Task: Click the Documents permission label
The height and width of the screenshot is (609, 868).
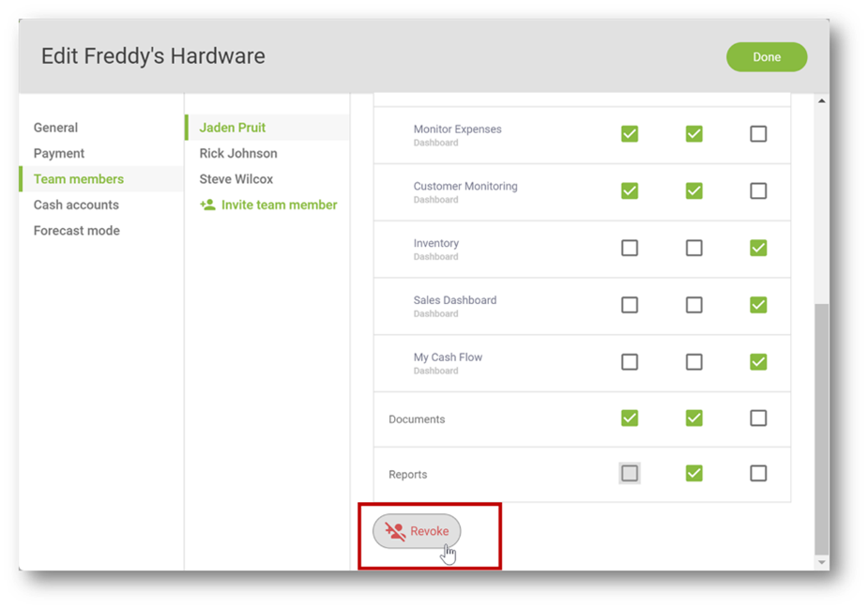Action: point(417,419)
